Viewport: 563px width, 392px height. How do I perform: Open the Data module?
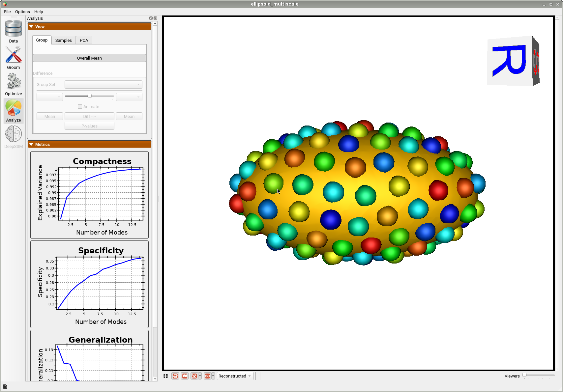14,32
